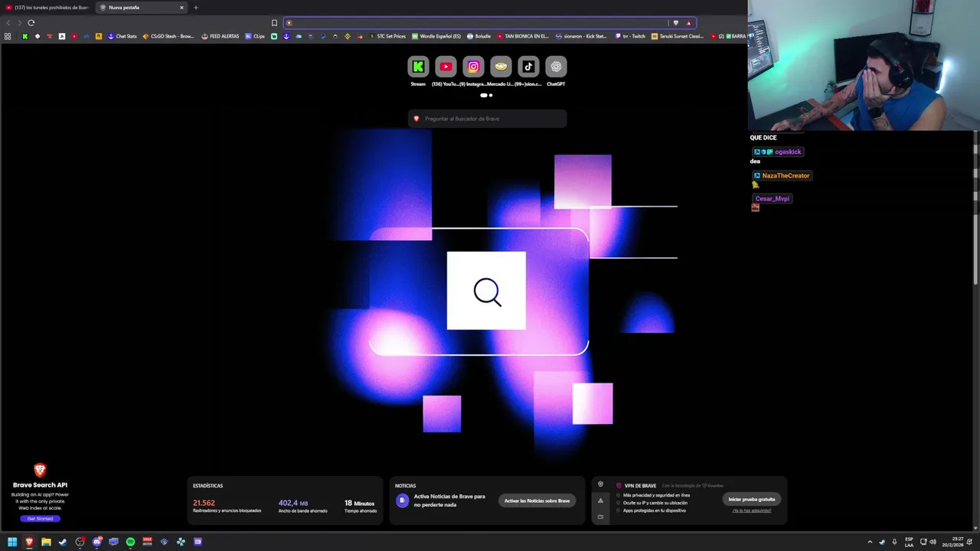The height and width of the screenshot is (551, 980).
Task: Open Spotify from the taskbar
Action: coord(130,542)
